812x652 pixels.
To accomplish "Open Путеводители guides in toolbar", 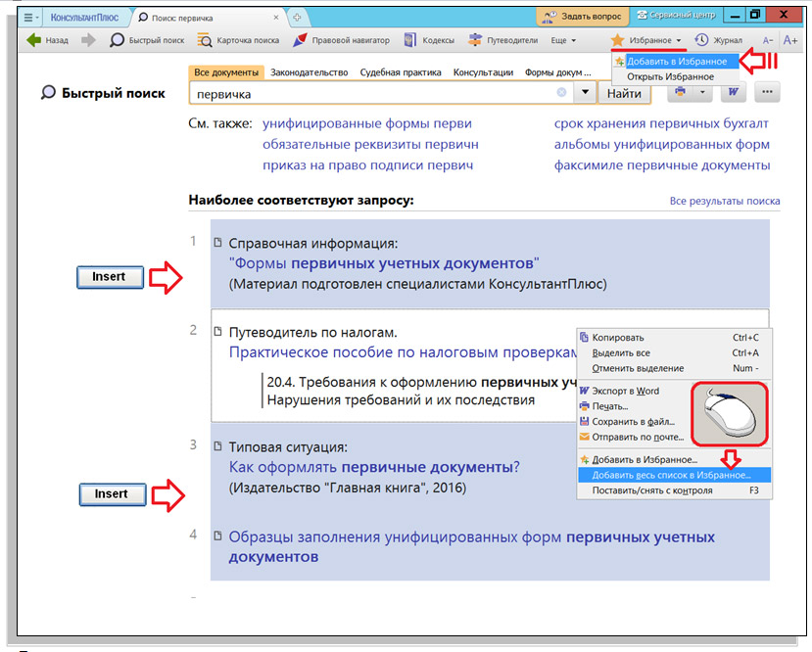I will pyautogui.click(x=503, y=40).
